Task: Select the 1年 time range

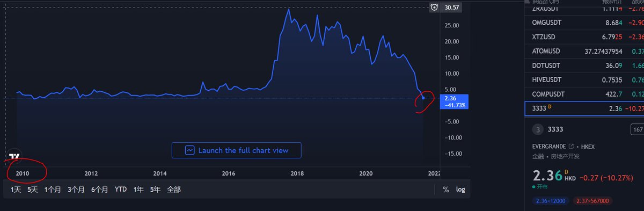Action: pos(138,190)
